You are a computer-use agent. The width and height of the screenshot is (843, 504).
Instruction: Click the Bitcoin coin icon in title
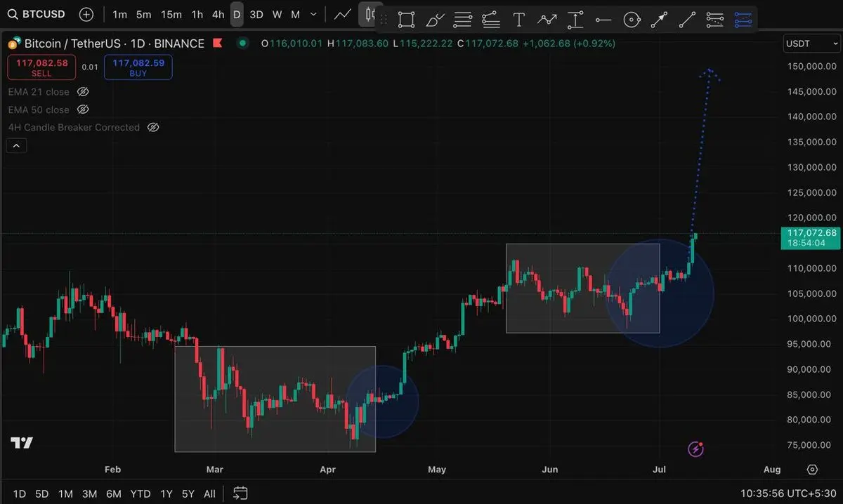click(x=14, y=44)
